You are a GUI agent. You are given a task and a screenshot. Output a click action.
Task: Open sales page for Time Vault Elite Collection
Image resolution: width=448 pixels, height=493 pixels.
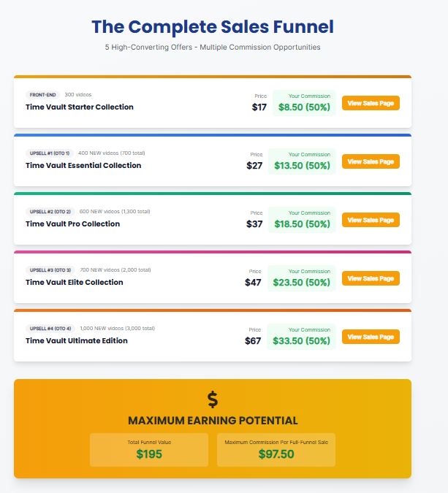[x=371, y=278]
